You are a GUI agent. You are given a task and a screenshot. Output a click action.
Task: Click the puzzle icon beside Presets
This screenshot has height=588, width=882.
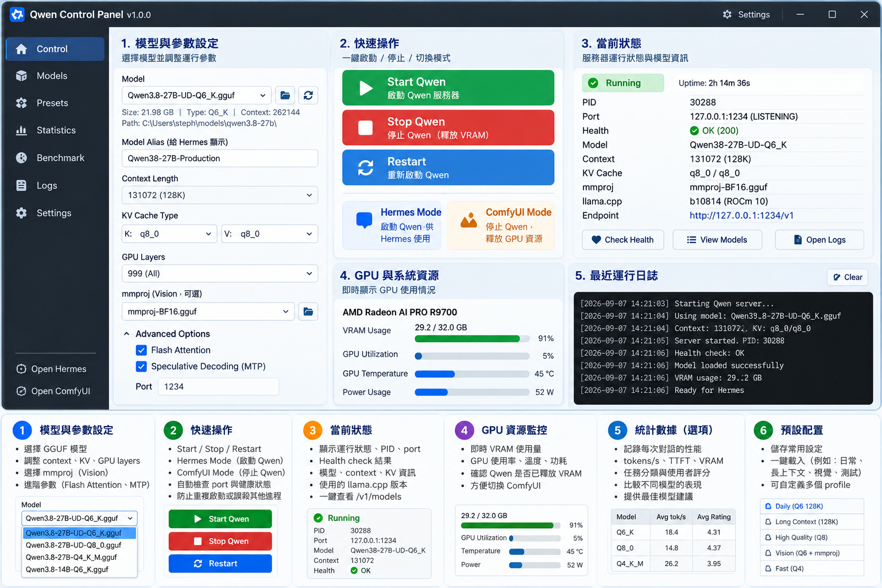pos(21,103)
